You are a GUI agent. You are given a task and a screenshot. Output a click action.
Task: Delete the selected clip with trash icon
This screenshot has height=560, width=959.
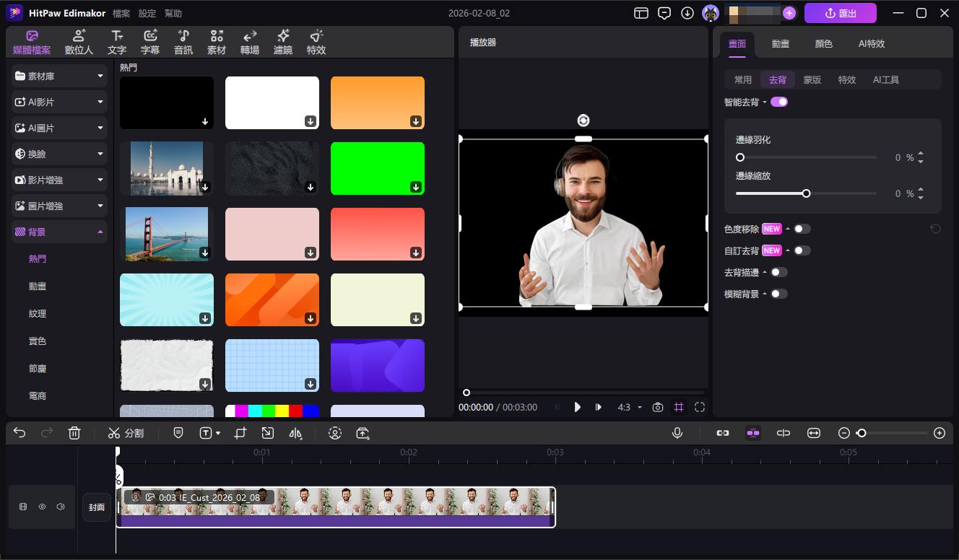point(74,432)
